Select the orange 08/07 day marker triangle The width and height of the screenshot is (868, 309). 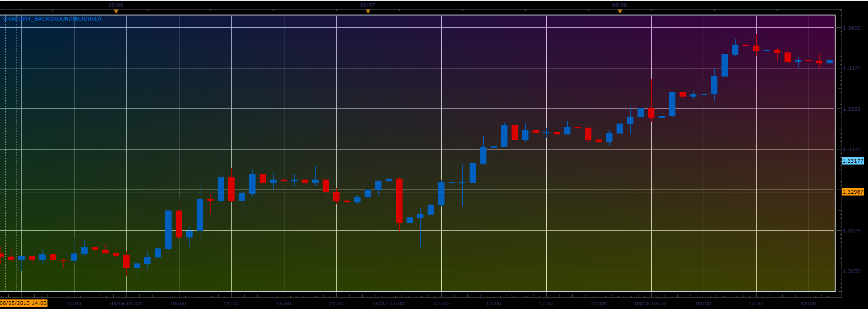click(x=368, y=12)
